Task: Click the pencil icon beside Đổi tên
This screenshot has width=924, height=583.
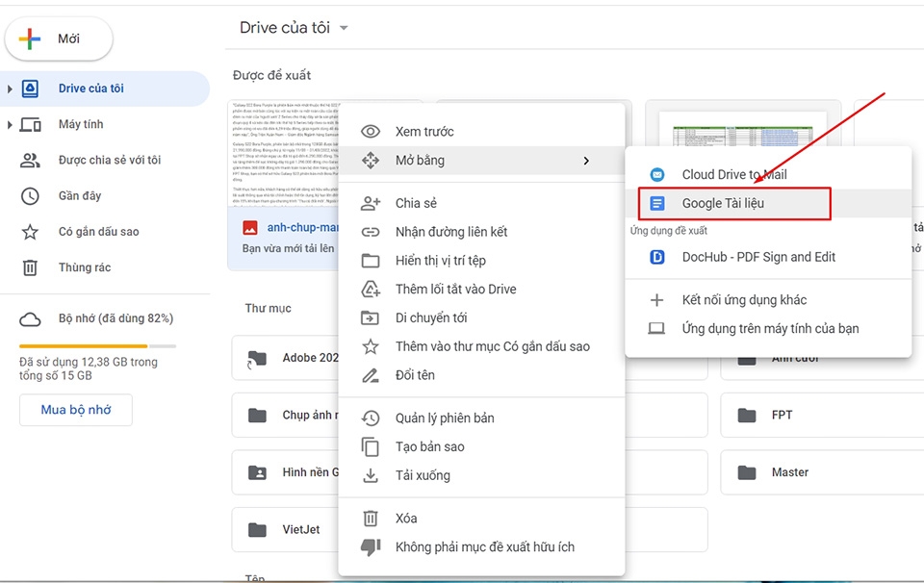Action: pos(370,375)
